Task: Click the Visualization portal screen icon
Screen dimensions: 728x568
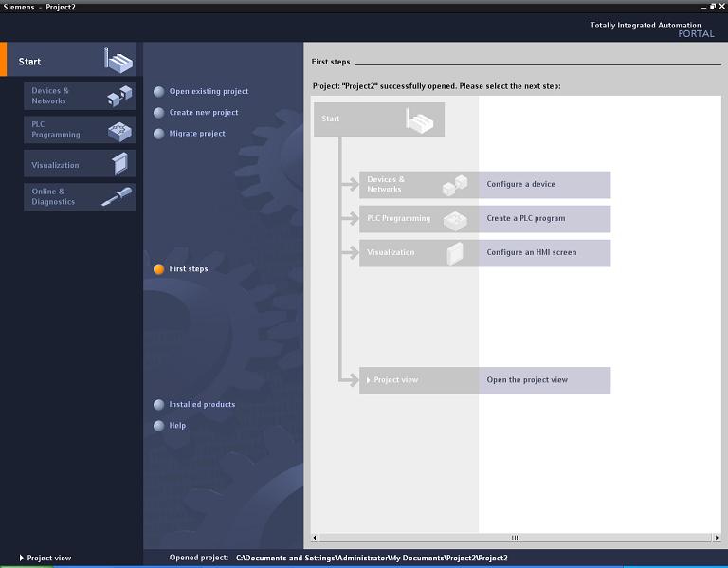Action: click(119, 164)
